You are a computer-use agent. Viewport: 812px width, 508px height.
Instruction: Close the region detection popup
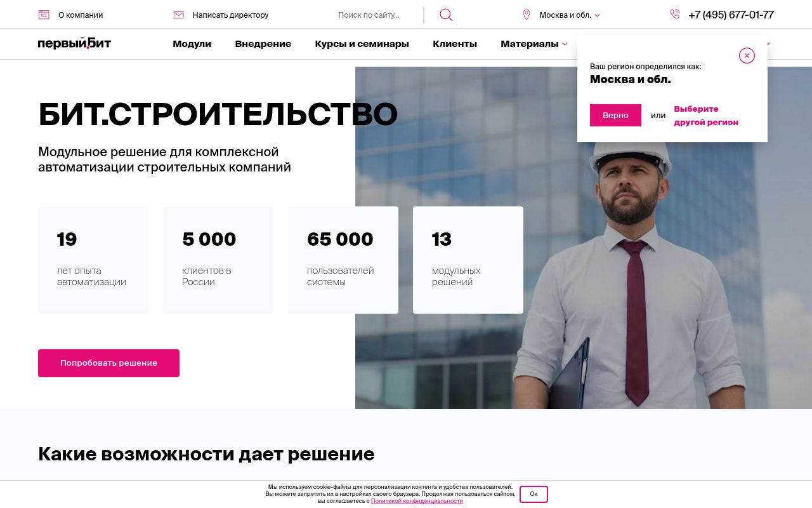coord(747,56)
